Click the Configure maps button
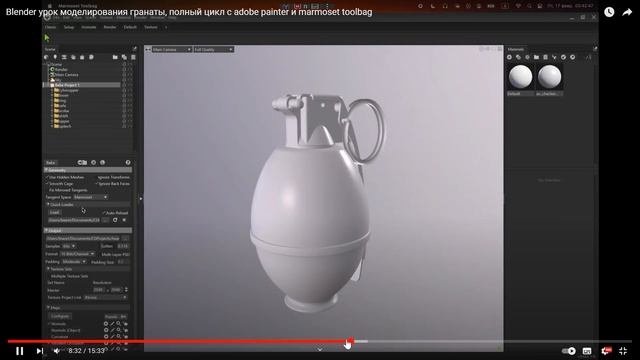Image resolution: width=640 pixels, height=360 pixels. (60, 316)
